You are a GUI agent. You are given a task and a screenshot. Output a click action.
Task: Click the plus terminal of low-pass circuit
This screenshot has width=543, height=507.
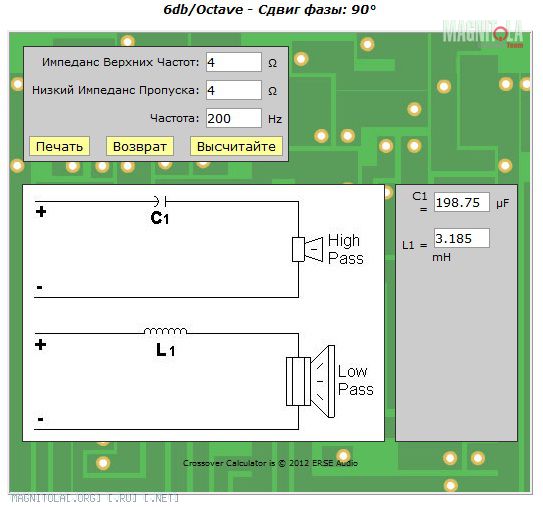(x=41, y=345)
